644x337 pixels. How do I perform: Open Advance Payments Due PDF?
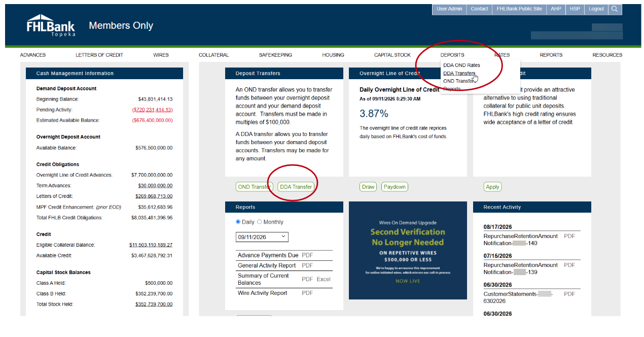tap(307, 255)
